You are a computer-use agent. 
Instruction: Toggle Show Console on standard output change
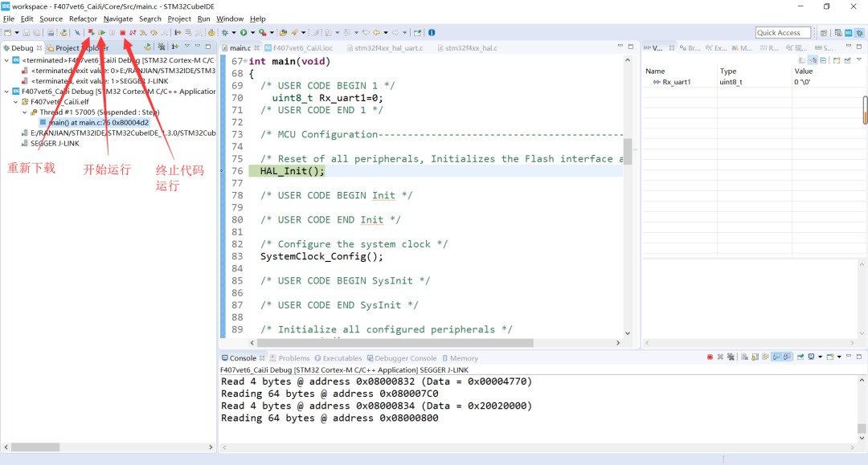(x=776, y=357)
